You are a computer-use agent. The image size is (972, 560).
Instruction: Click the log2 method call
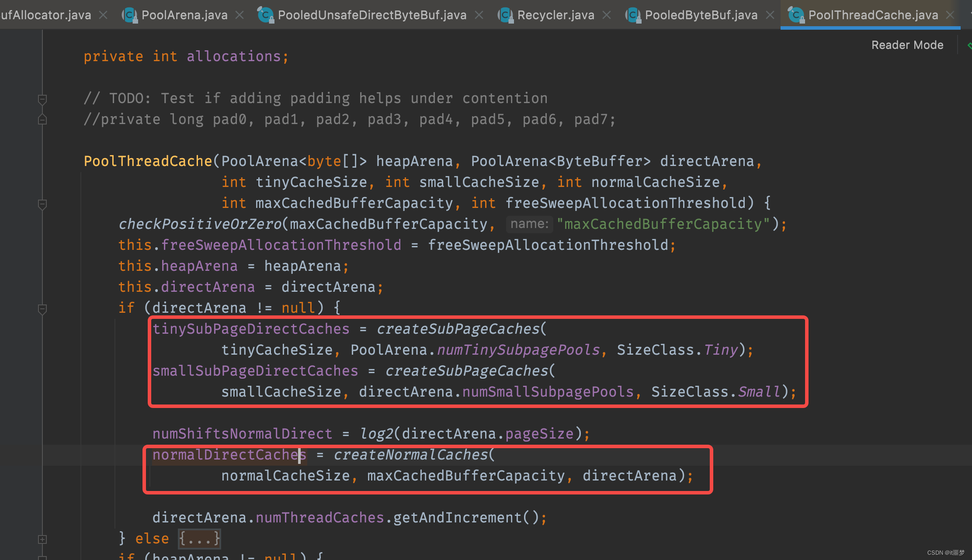pos(376,434)
